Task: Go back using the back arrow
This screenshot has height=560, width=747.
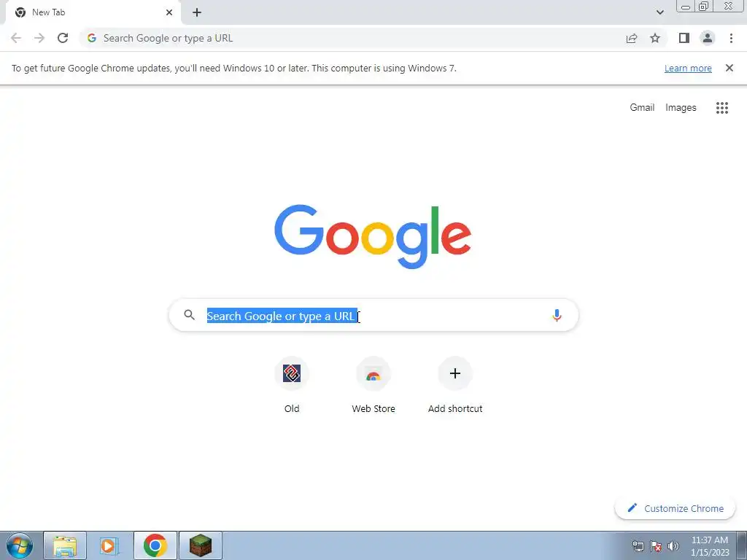Action: coord(16,38)
